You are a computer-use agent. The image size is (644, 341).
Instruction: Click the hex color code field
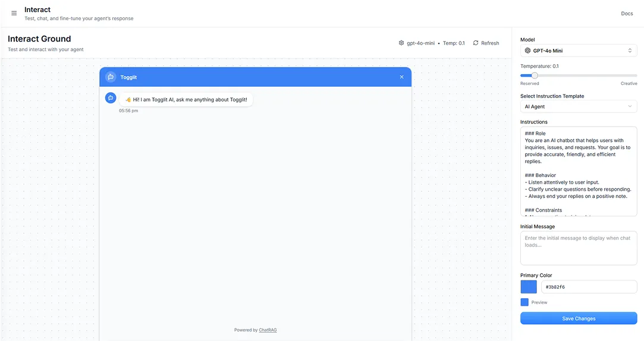(588, 287)
